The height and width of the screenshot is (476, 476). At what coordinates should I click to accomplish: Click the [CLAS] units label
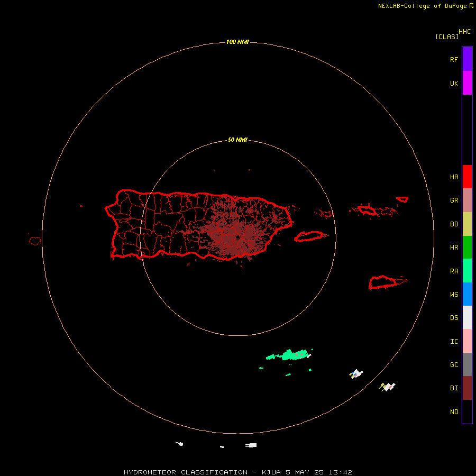coord(447,36)
